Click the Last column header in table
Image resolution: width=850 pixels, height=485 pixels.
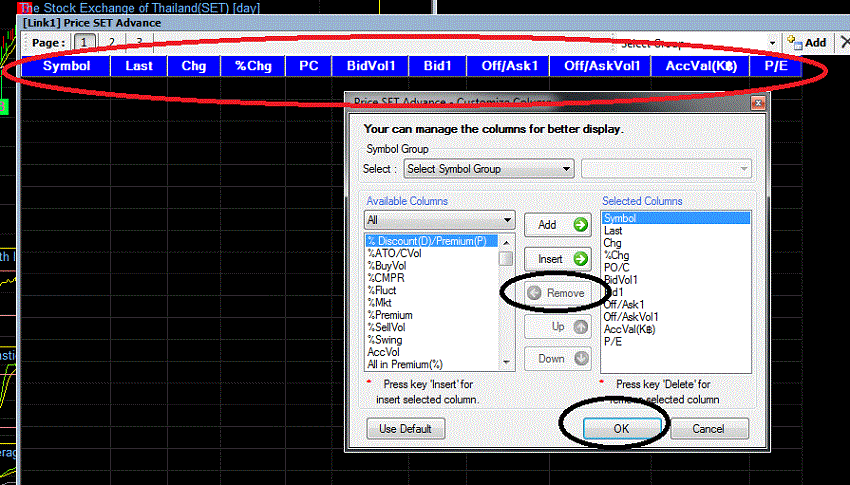click(139, 66)
